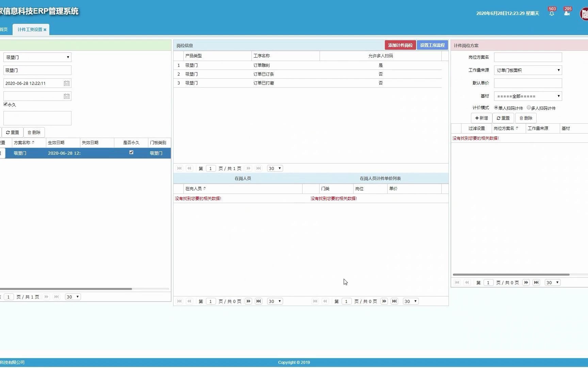
Task: Focus page number box in 岗位信息 pager
Action: pos(211,168)
